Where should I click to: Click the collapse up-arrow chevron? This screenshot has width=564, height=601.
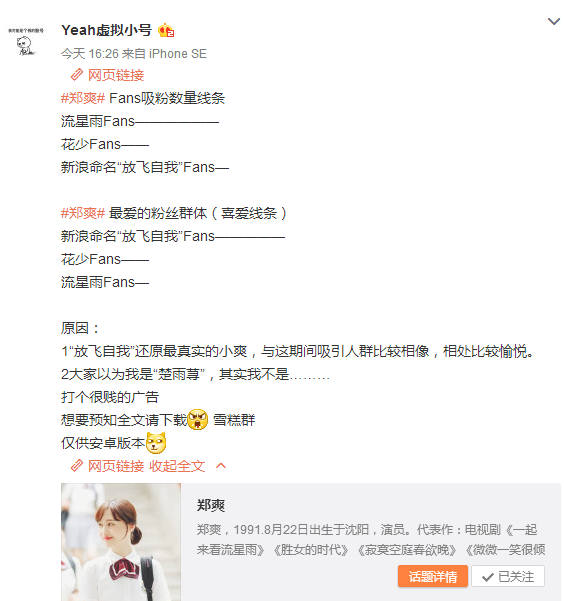221,466
